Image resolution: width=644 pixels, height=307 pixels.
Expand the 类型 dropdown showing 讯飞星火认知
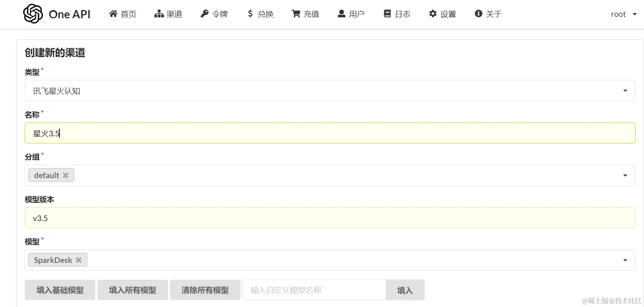[330, 91]
